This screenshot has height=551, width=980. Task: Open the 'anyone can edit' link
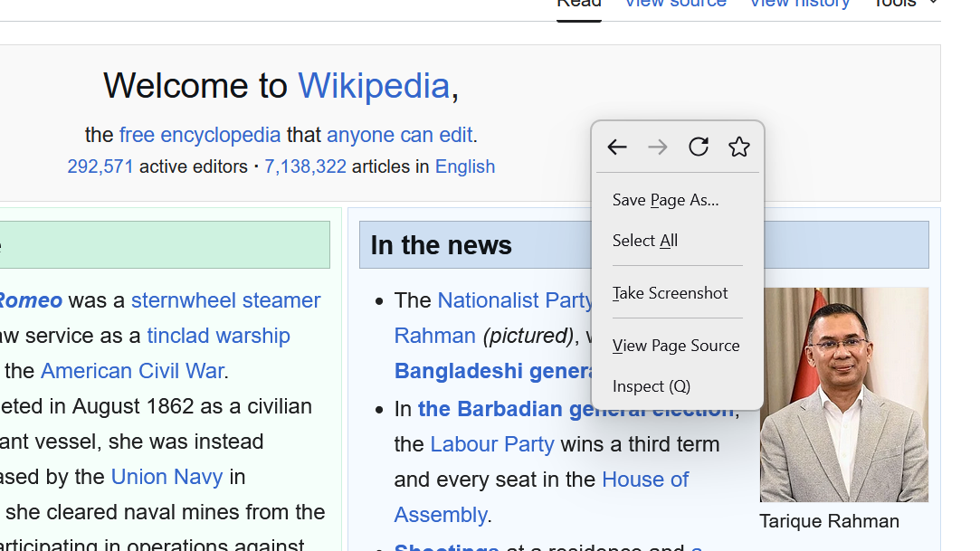pos(399,136)
